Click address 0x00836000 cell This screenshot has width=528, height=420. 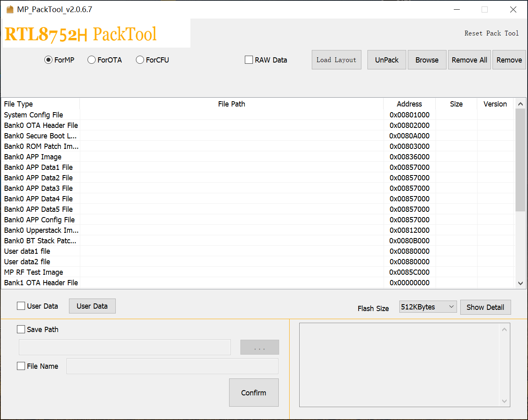tap(409, 157)
